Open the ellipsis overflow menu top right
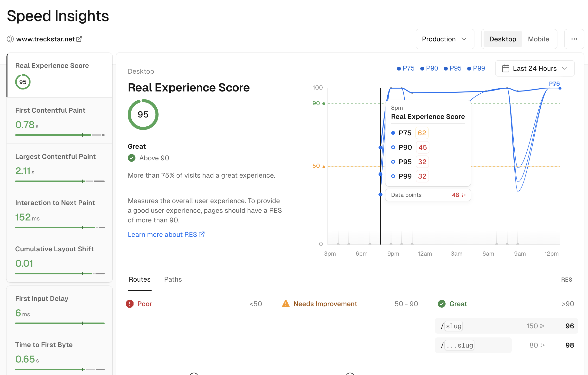This screenshot has width=588, height=375. [574, 39]
